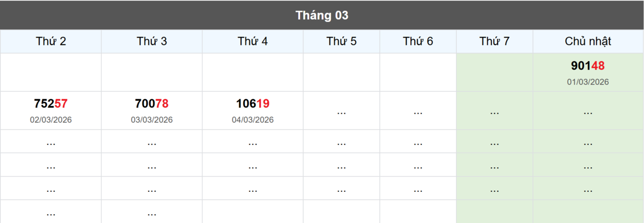Click the Thứ 4 column header
The height and width of the screenshot is (223, 644).
pos(253,41)
